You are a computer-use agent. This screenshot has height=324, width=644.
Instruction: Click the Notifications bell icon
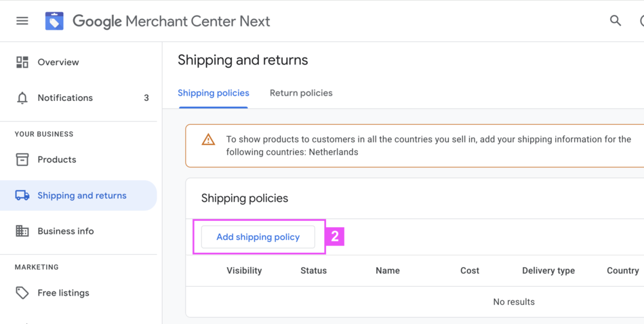tap(22, 98)
